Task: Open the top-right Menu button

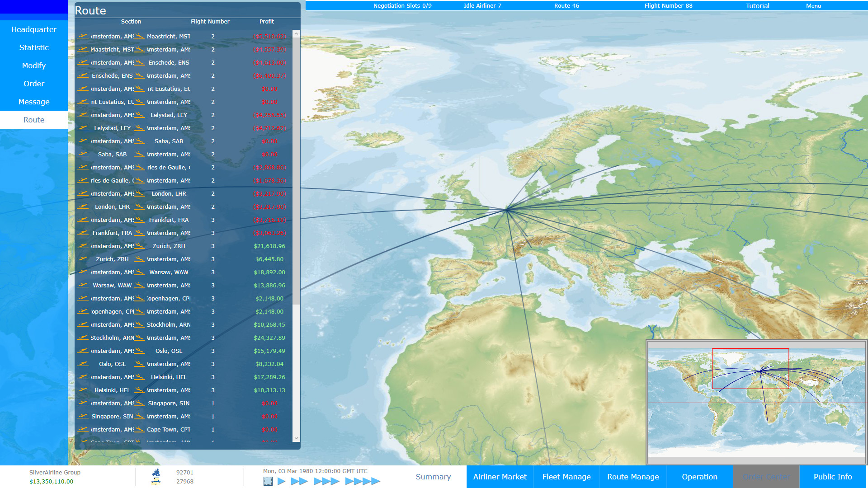Action: [813, 6]
